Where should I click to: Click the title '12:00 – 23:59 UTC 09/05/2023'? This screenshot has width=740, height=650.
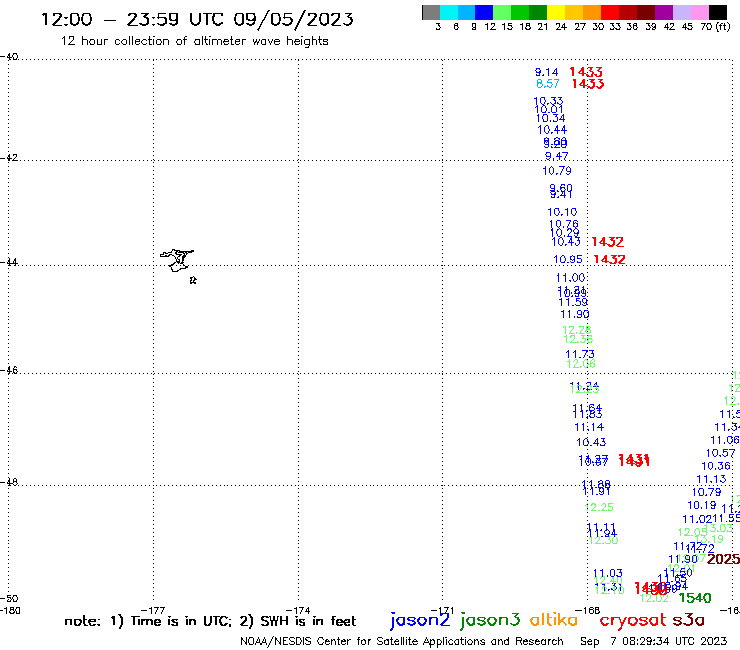197,19
